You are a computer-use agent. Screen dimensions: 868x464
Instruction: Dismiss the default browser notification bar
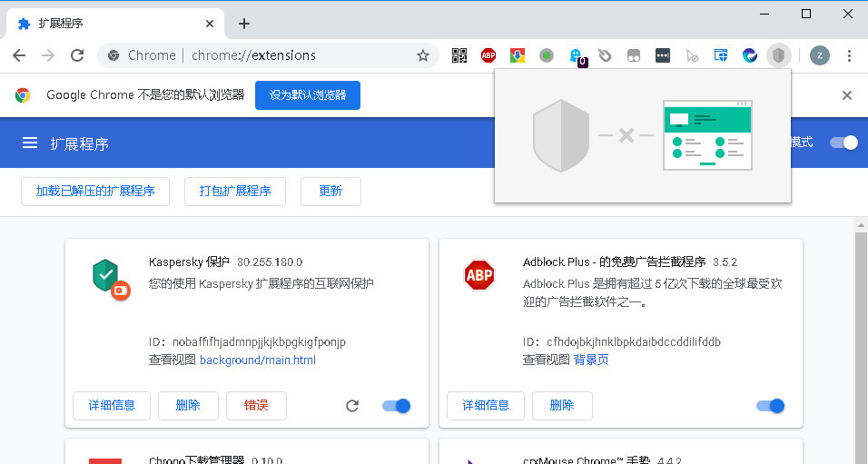[x=847, y=95]
